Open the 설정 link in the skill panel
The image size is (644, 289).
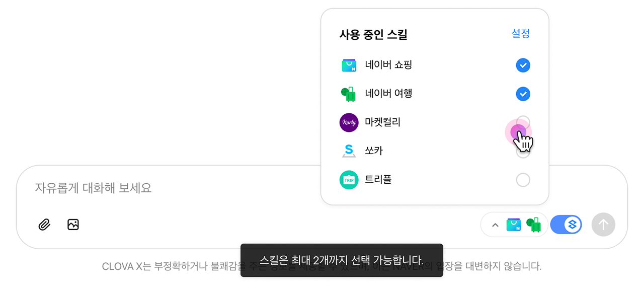520,34
